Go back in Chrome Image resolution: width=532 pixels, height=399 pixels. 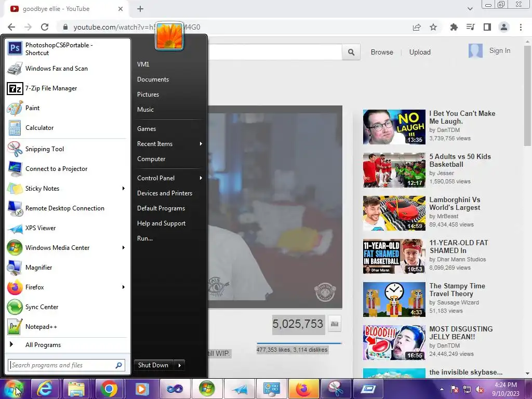tap(11, 27)
